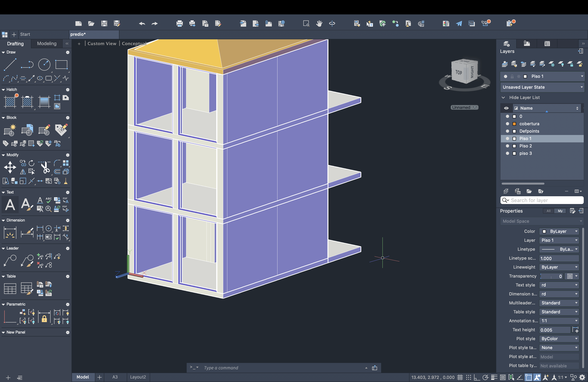588x382 pixels.
Task: Open the Unsaved Layer State dropdown
Action: click(x=542, y=87)
